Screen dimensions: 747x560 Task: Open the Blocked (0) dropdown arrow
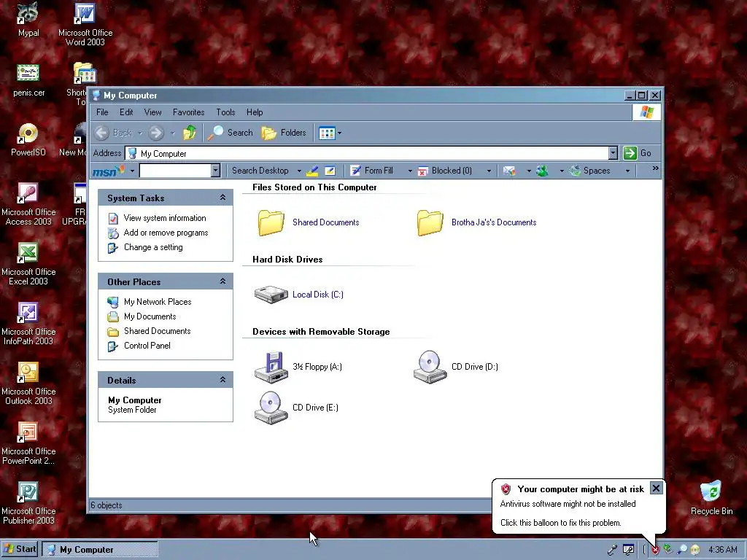coord(489,171)
